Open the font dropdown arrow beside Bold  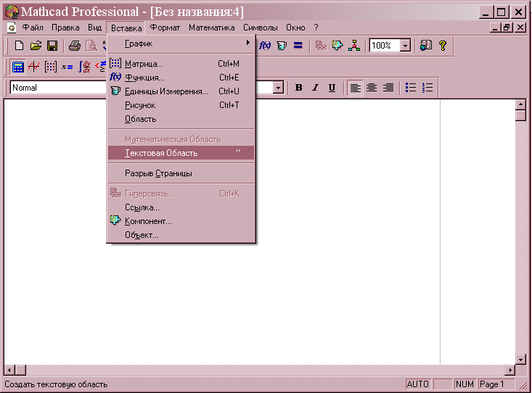[x=278, y=88]
